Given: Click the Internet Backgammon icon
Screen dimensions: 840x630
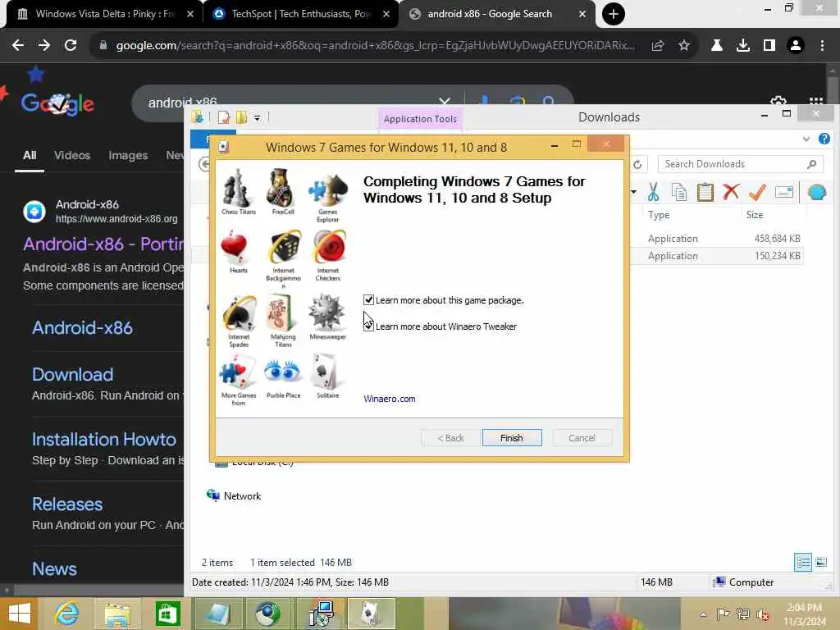Looking at the screenshot, I should 283,248.
